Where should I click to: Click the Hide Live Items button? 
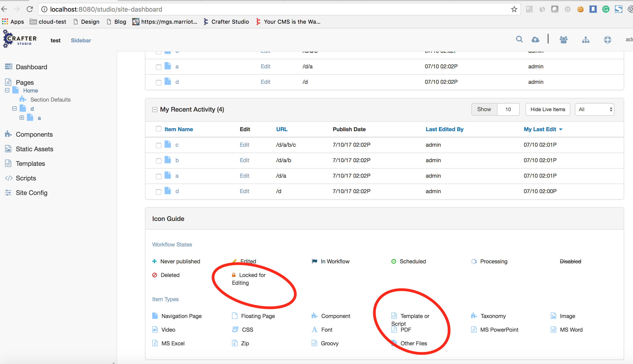pyautogui.click(x=548, y=110)
